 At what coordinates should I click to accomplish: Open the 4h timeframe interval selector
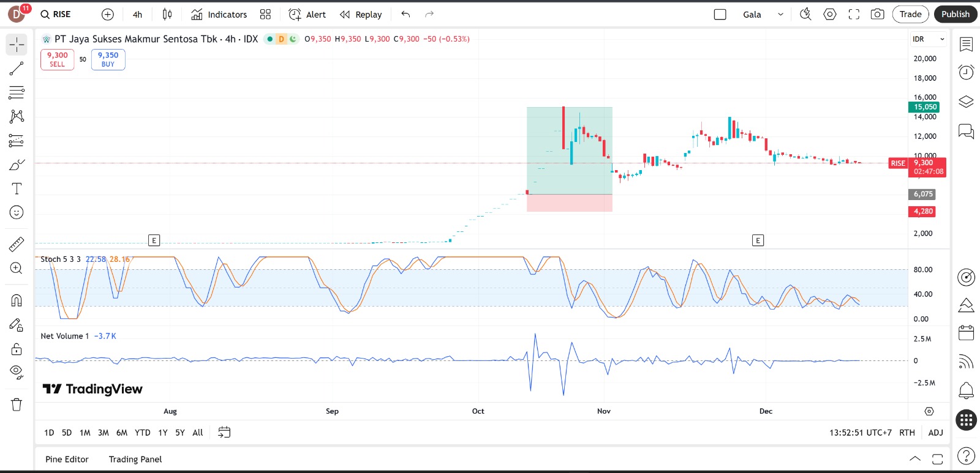click(137, 15)
